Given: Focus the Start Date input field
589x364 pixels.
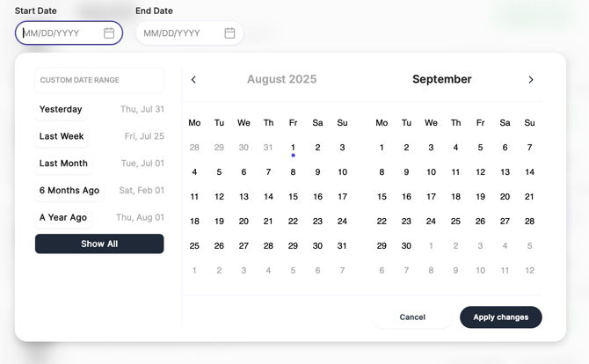Looking at the screenshot, I should tap(60, 33).
